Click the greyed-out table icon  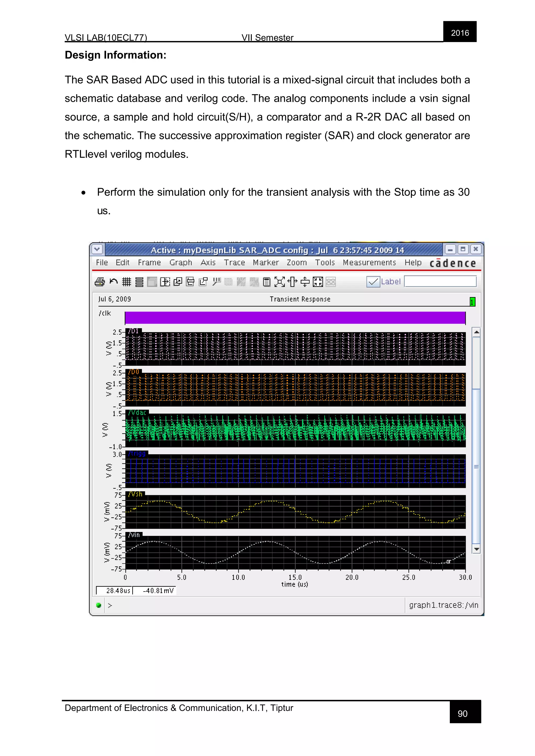point(228,282)
